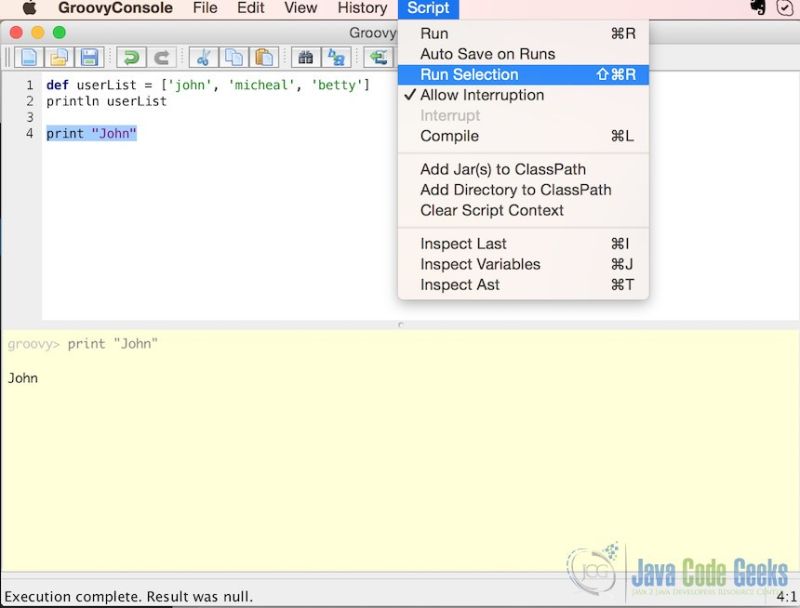Open Find using the binoculars icon
800x608 pixels.
coord(307,57)
